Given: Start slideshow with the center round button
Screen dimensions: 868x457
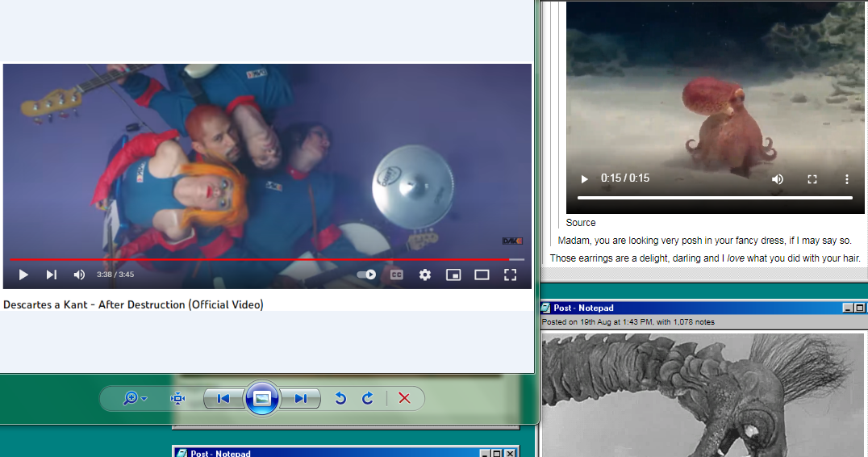Looking at the screenshot, I should pyautogui.click(x=262, y=398).
